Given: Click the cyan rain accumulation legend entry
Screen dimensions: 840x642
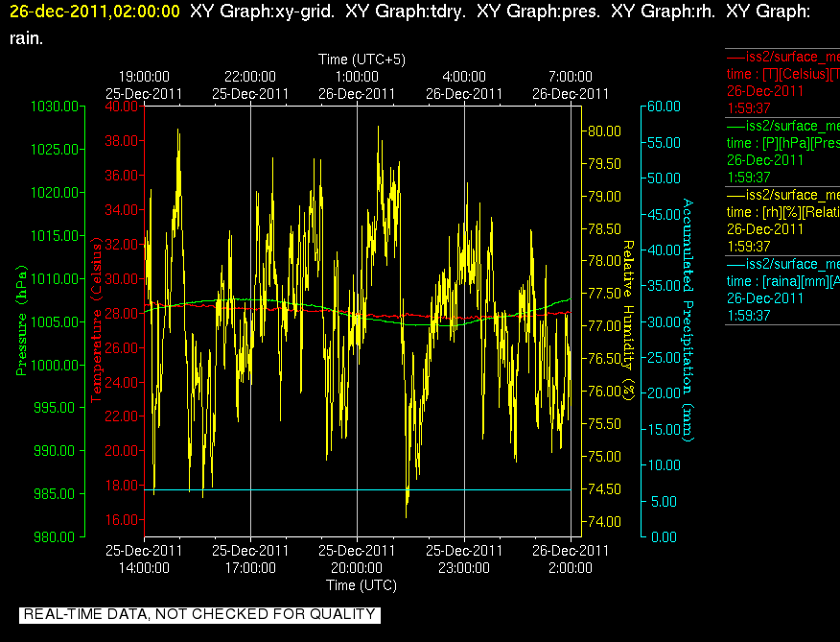Looking at the screenshot, I should tap(782, 290).
